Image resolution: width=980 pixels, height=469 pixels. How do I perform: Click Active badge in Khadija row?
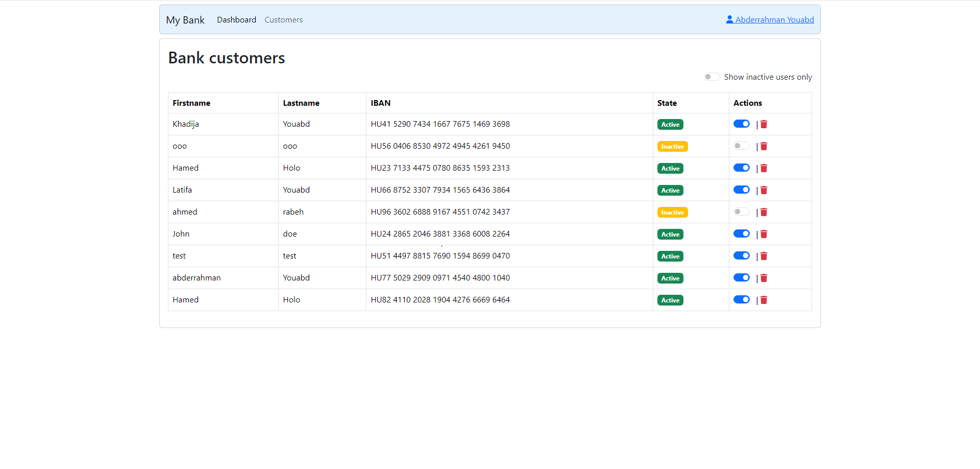670,124
